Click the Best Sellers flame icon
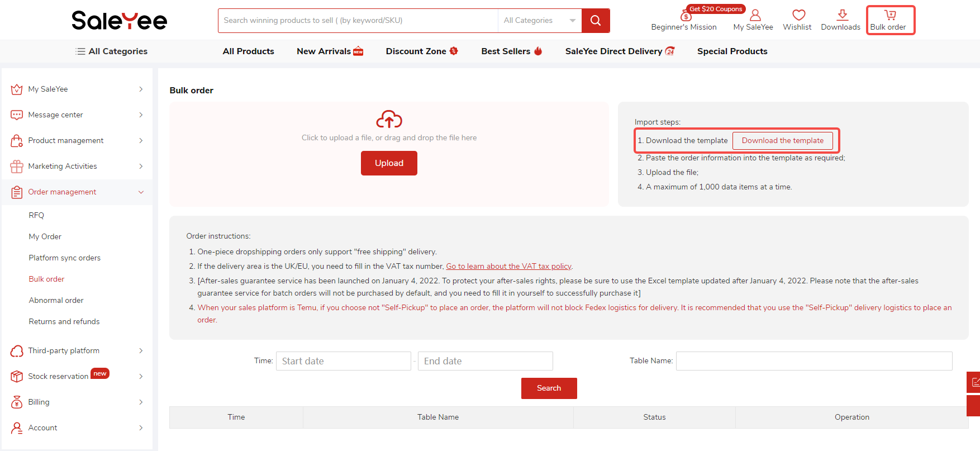 click(538, 51)
